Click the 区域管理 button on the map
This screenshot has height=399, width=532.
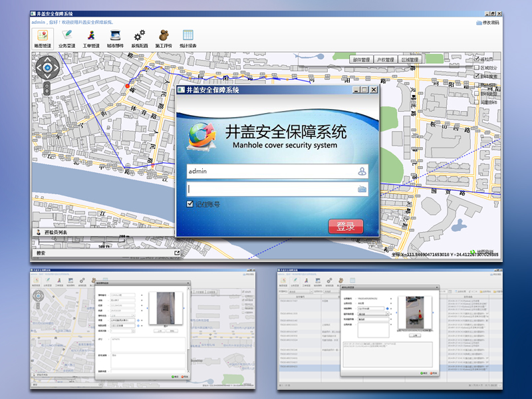pos(410,60)
